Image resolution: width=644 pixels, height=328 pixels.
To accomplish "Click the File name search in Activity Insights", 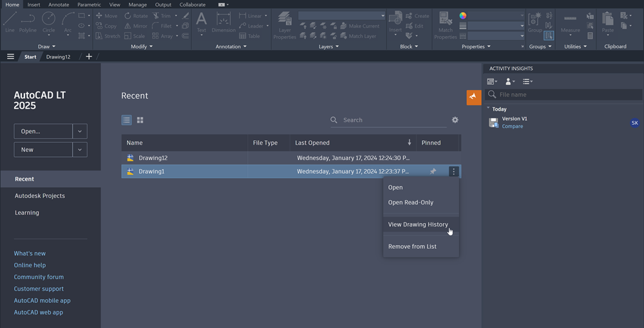I will (563, 95).
